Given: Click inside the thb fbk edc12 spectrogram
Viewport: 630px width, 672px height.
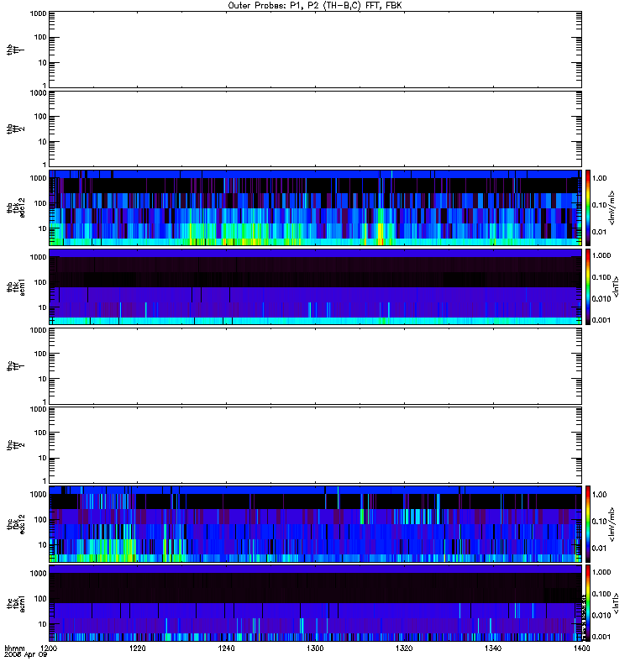Looking at the screenshot, I should pyautogui.click(x=315, y=207).
